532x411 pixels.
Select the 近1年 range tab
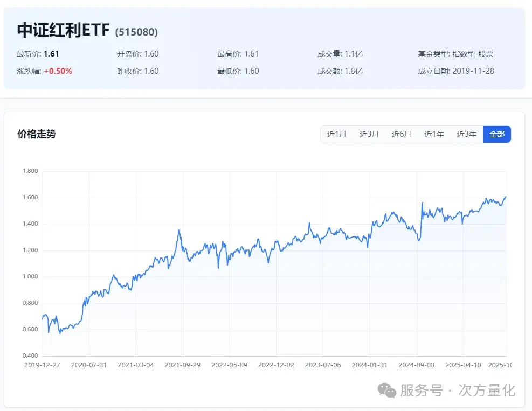[434, 134]
